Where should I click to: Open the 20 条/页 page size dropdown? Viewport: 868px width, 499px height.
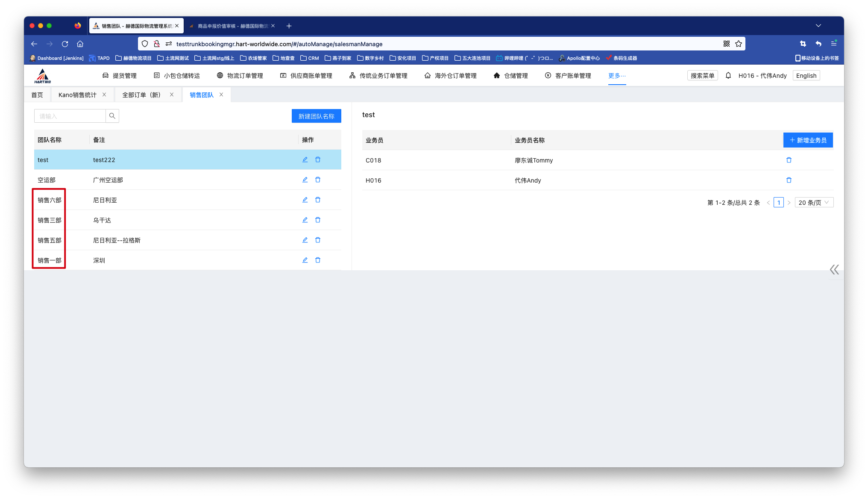click(x=814, y=203)
